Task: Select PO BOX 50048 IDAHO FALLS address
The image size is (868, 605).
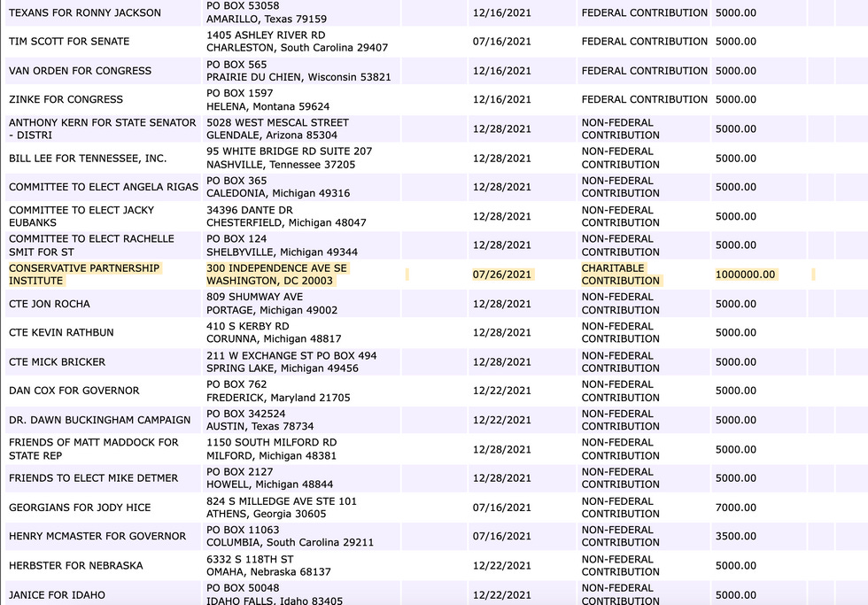Action: click(x=275, y=594)
